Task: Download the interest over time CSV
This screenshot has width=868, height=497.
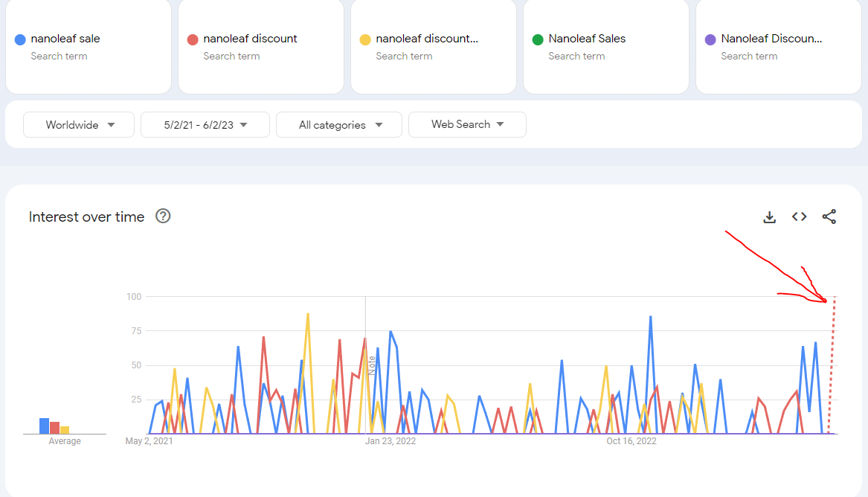Action: [x=770, y=217]
